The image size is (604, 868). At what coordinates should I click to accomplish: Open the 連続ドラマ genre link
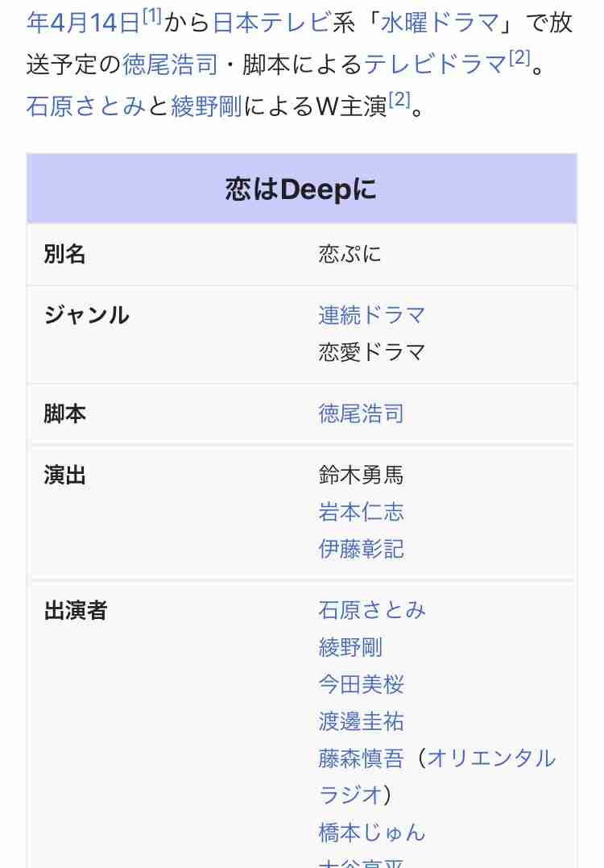point(372,316)
